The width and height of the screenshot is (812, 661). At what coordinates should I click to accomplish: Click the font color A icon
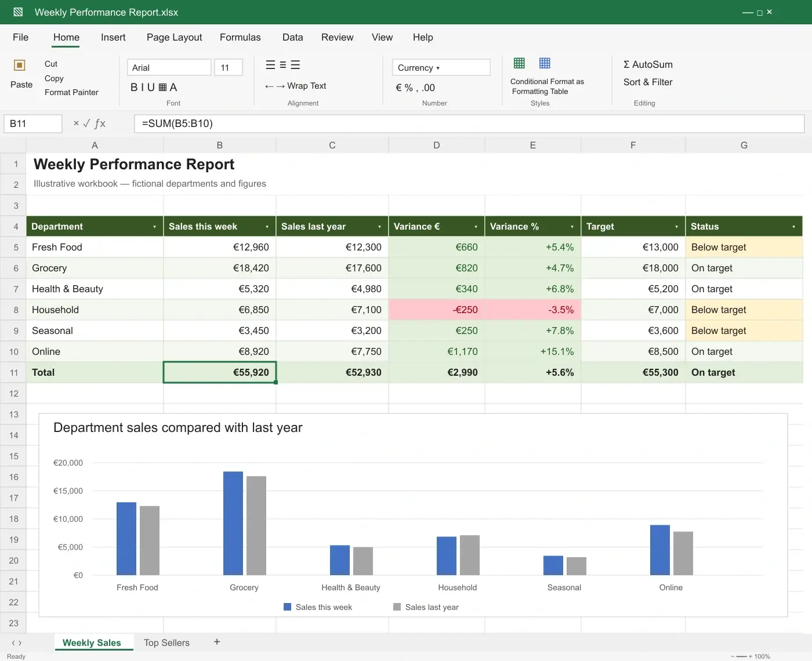coord(173,88)
